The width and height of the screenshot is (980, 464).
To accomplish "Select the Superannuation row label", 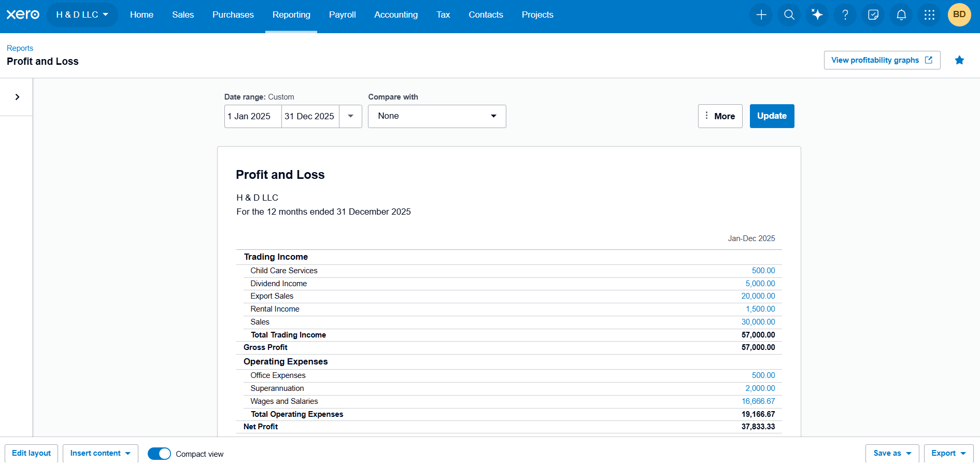I will click(x=277, y=388).
